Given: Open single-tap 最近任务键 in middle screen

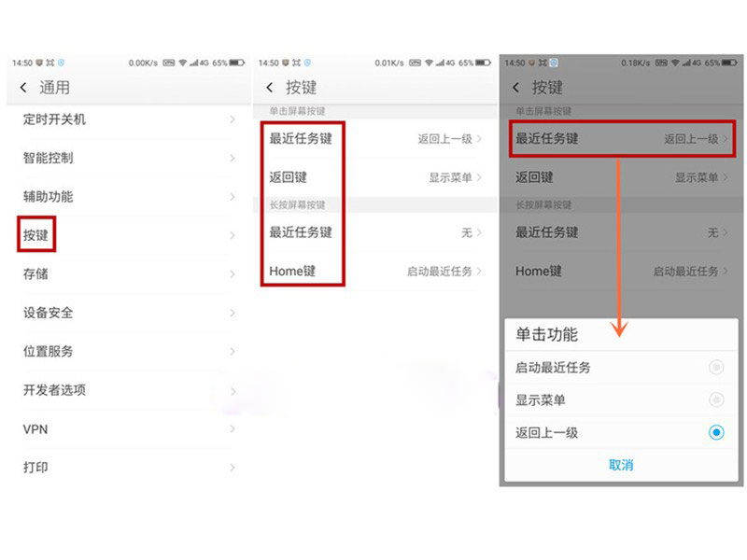Looking at the screenshot, I should (x=375, y=138).
